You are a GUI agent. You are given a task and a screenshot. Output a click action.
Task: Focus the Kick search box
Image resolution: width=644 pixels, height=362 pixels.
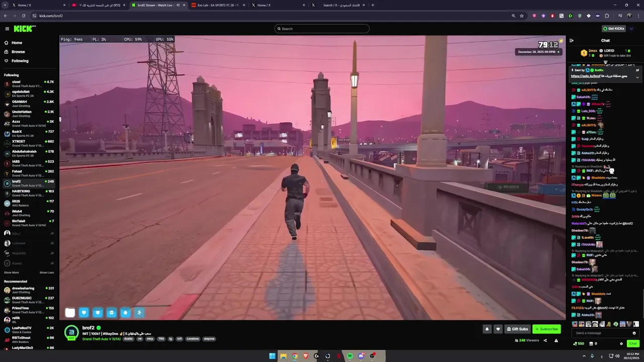pyautogui.click(x=322, y=29)
